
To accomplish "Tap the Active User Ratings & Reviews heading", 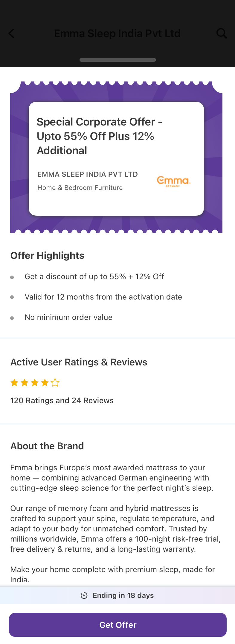I will point(79,362).
